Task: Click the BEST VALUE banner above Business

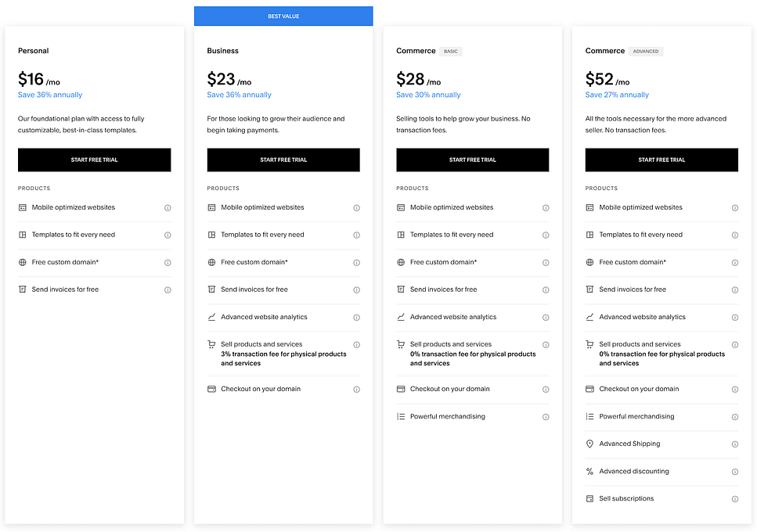Action: click(x=283, y=16)
